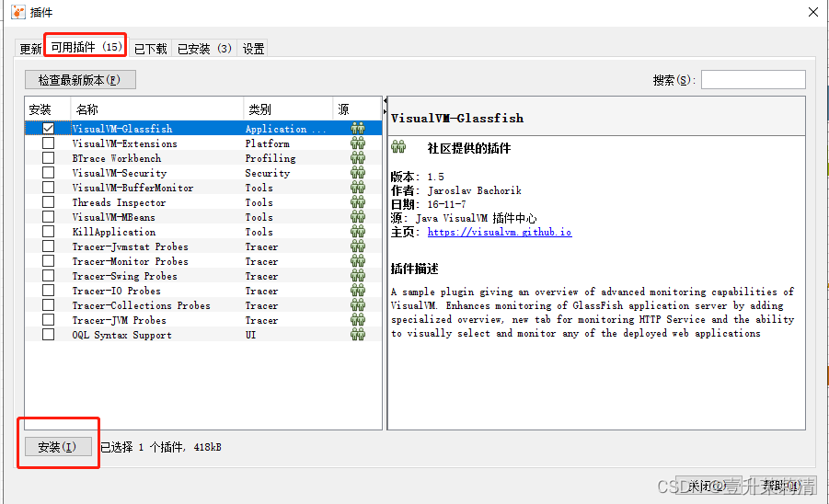Switch to the 已下载 tab

point(150,49)
